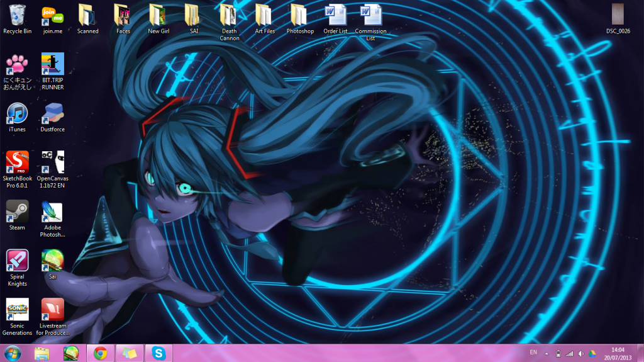Select the DSC_0026 image file
Image resolution: width=644 pixels, height=362 pixels.
pos(618,19)
